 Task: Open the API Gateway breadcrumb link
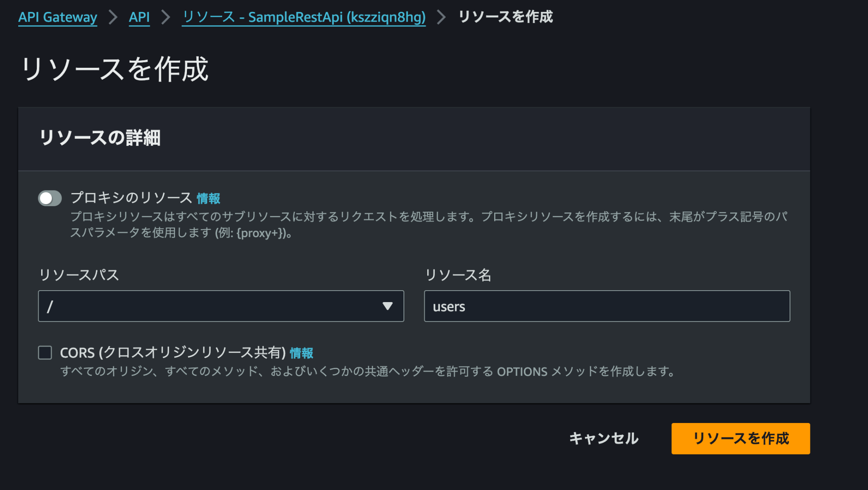coord(58,17)
